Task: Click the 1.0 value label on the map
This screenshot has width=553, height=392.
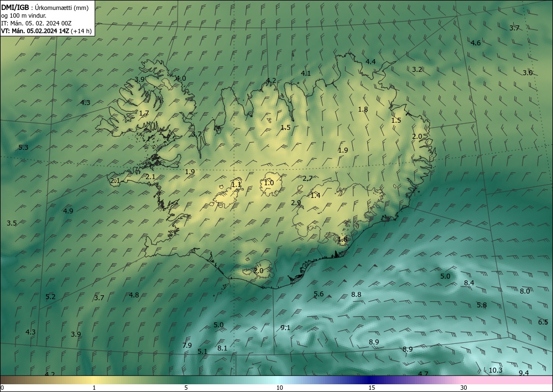Action: 269,182
